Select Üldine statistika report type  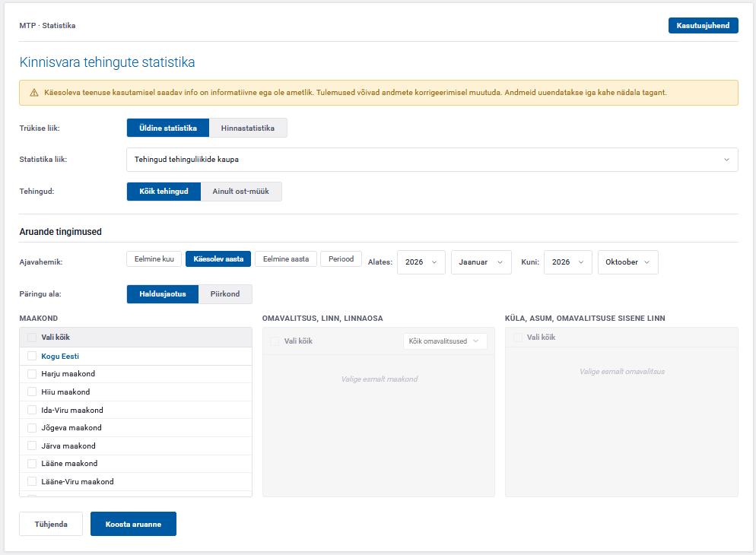(x=168, y=128)
